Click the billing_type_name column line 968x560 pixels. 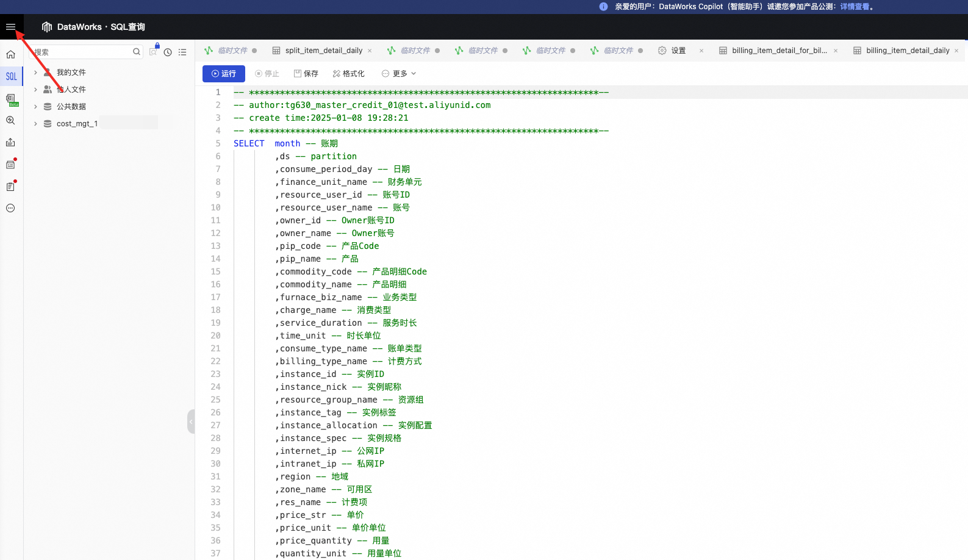point(348,361)
